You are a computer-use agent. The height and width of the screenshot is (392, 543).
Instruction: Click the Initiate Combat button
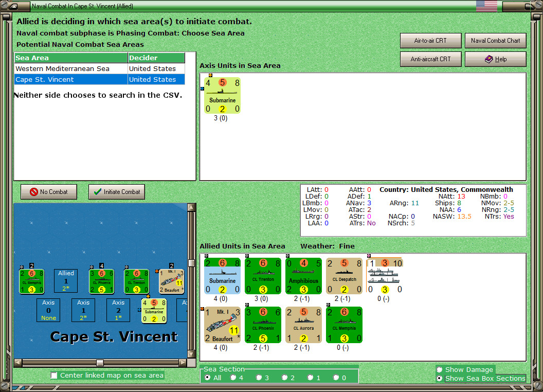(x=117, y=192)
